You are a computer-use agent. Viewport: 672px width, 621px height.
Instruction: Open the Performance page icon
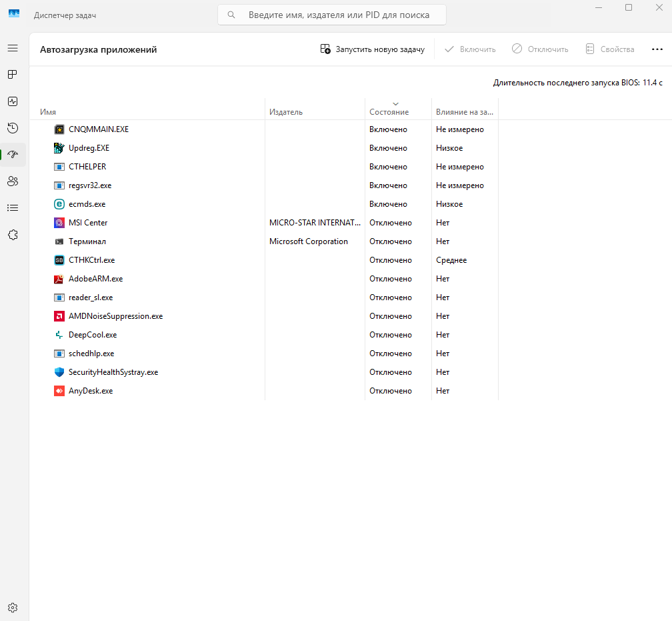point(13,101)
